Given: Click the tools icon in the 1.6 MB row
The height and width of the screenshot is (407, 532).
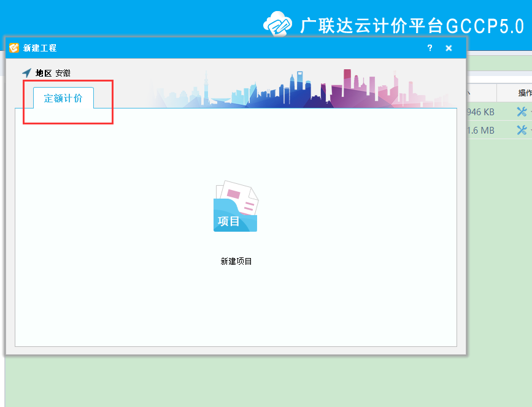Looking at the screenshot, I should 522,130.
